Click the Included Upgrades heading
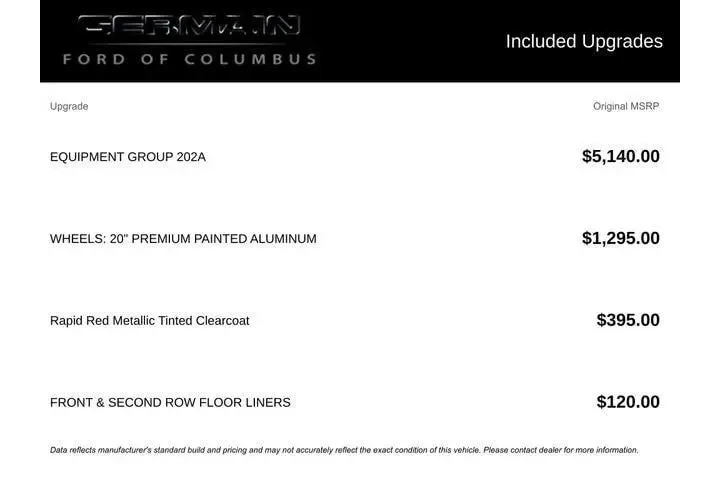Image resolution: width=720 pixels, height=480 pixels. click(584, 41)
